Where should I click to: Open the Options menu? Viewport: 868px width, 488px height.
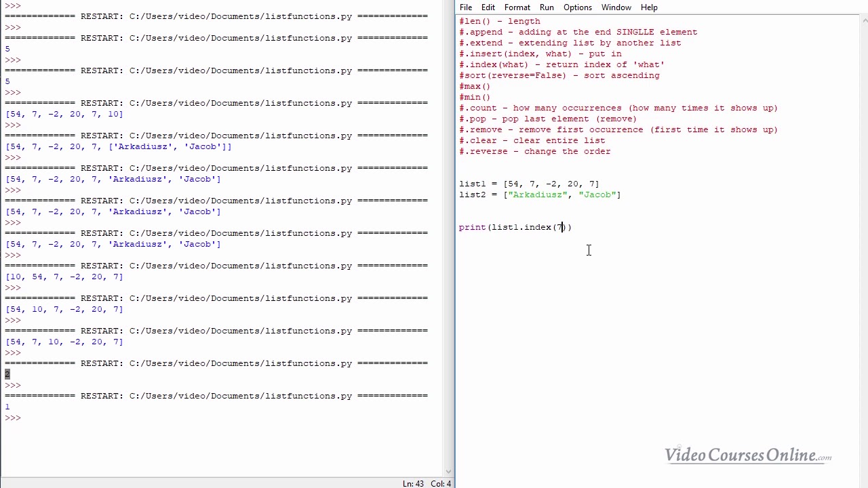tap(578, 7)
